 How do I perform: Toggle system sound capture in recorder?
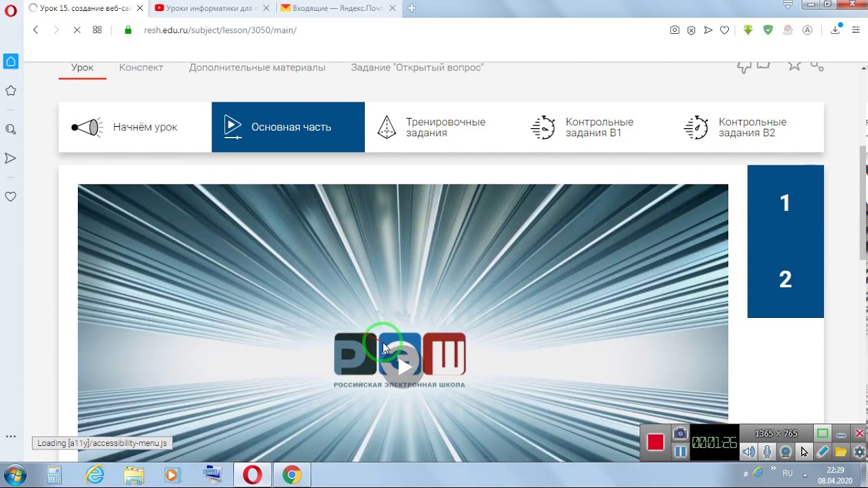[x=749, y=452]
